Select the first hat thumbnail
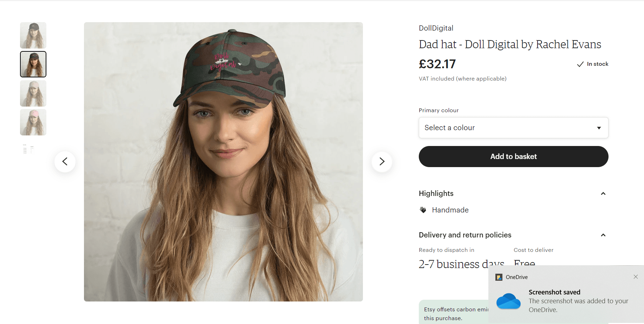 (33, 35)
